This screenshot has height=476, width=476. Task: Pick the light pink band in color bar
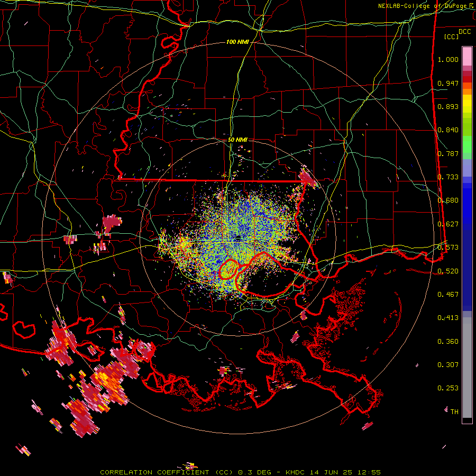[x=467, y=56]
